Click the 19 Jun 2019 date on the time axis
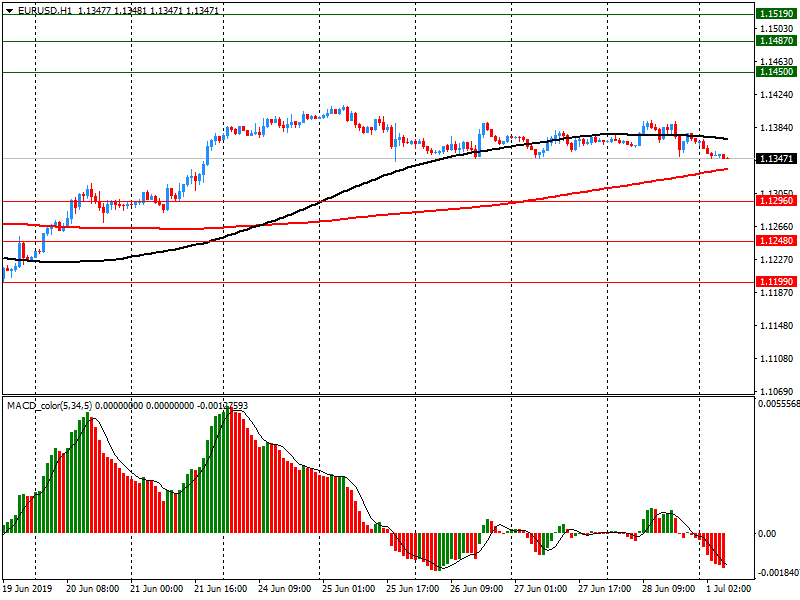This screenshot has width=800, height=600. 28,589
